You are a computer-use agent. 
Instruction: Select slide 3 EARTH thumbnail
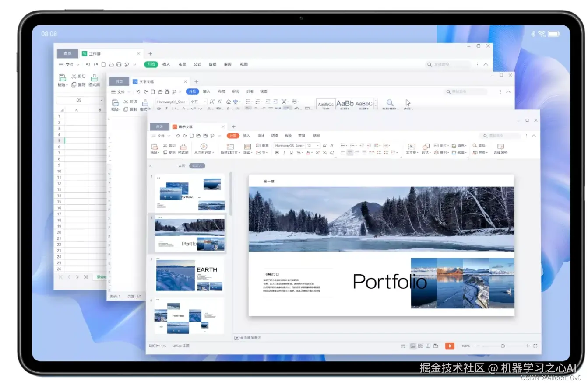pos(190,276)
